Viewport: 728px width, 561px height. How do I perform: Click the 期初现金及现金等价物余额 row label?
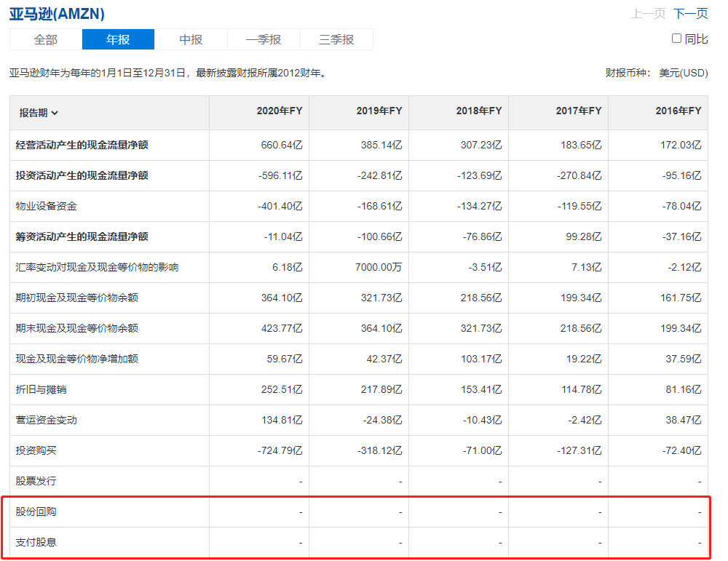coord(76,298)
